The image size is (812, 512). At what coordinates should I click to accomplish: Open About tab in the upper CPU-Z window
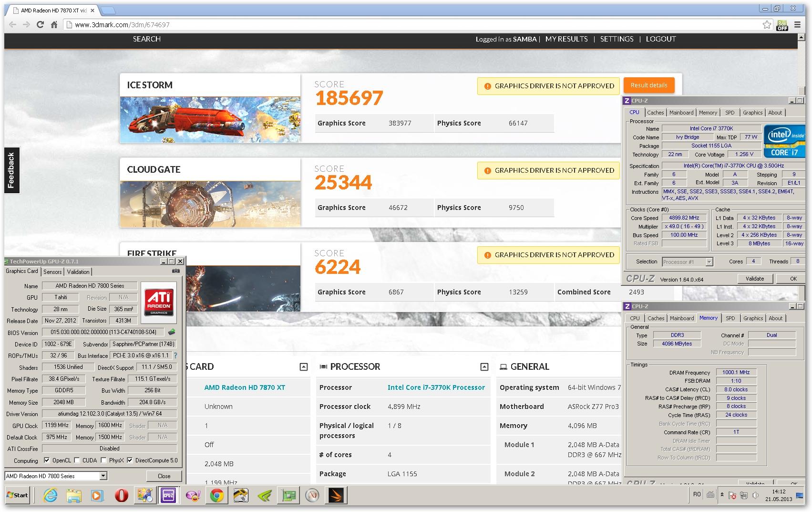pyautogui.click(x=775, y=113)
